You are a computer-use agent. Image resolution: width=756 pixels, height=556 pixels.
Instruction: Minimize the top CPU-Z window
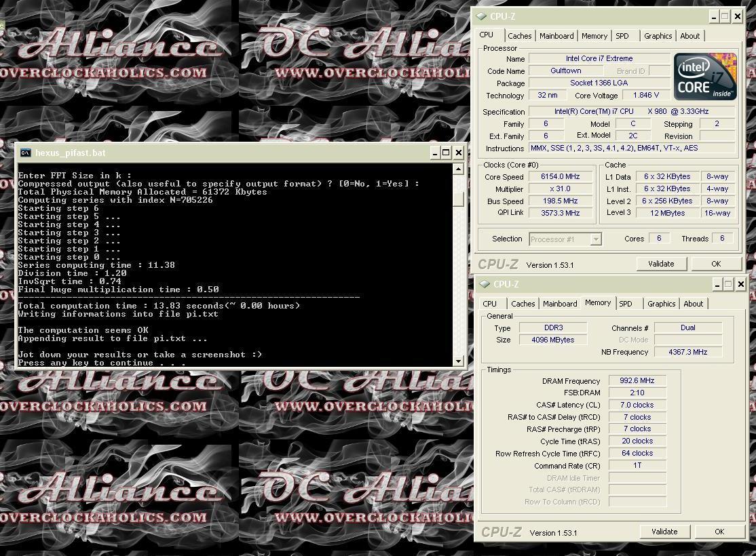(x=713, y=16)
